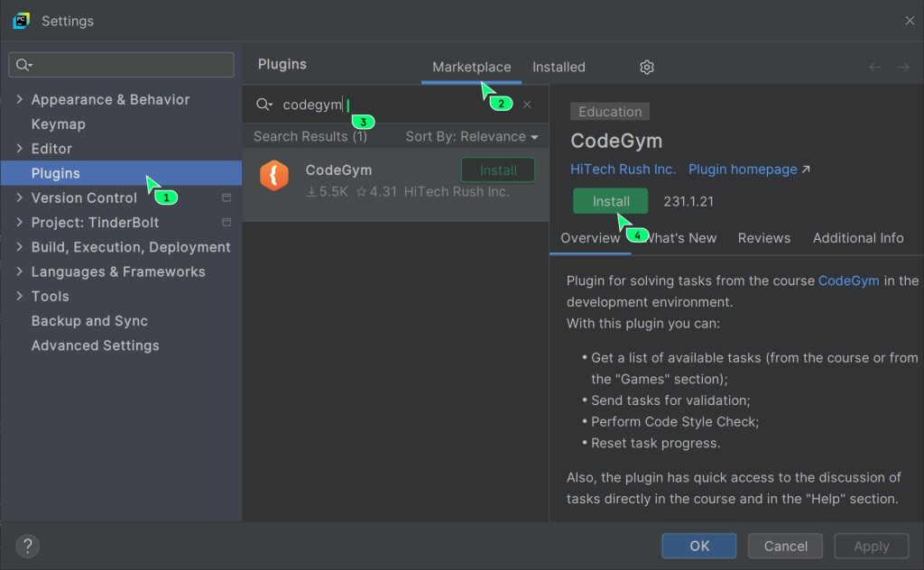This screenshot has width=924, height=570.
Task: Open the Additional Info tab
Action: point(857,238)
